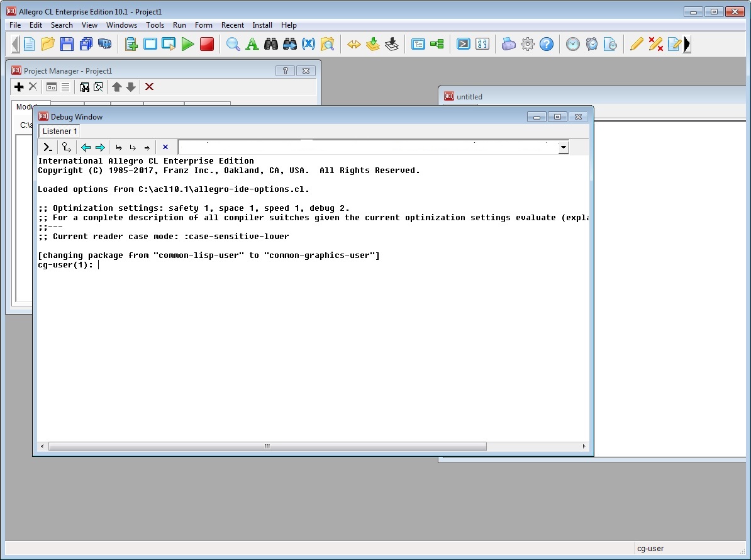The image size is (751, 560).
Task: Open the Tools menu
Action: tap(155, 25)
